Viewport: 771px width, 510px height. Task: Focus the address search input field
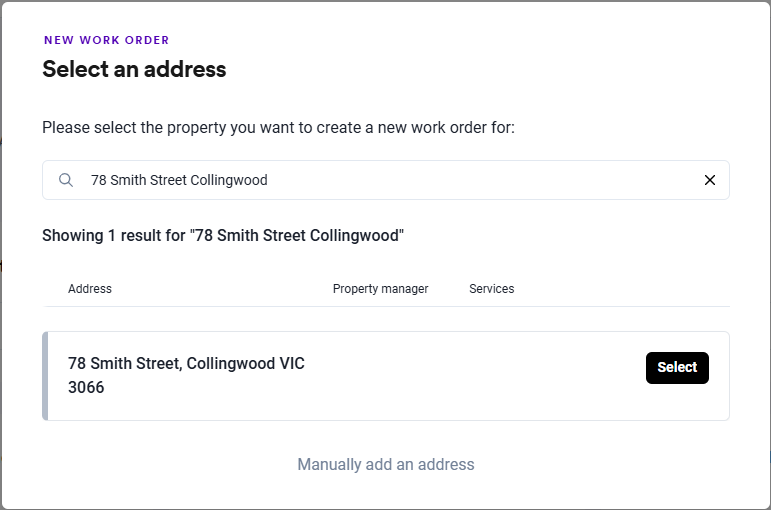(400, 180)
